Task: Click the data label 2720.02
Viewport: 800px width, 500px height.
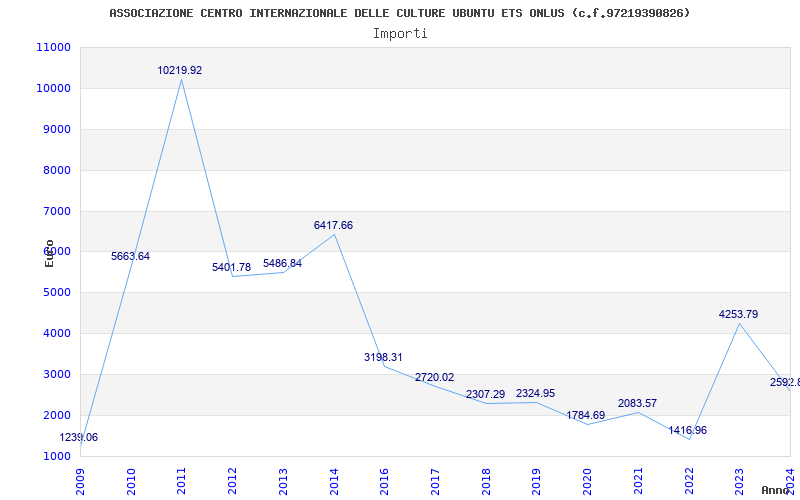Action: coord(434,377)
